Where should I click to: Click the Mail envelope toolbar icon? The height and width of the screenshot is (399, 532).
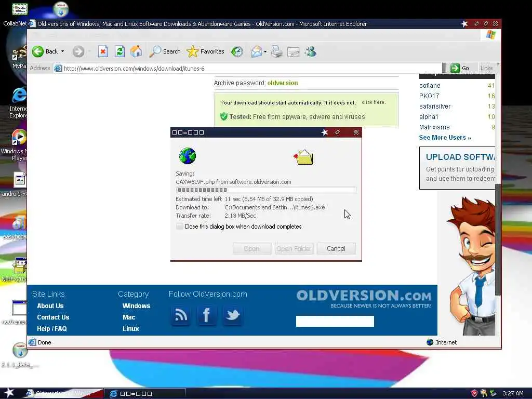[257, 51]
